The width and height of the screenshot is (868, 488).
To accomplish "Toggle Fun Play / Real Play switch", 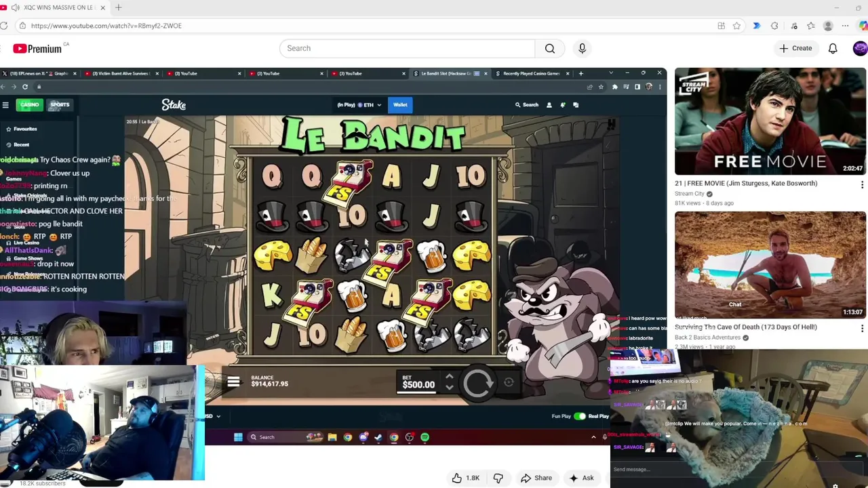I will pyautogui.click(x=579, y=416).
